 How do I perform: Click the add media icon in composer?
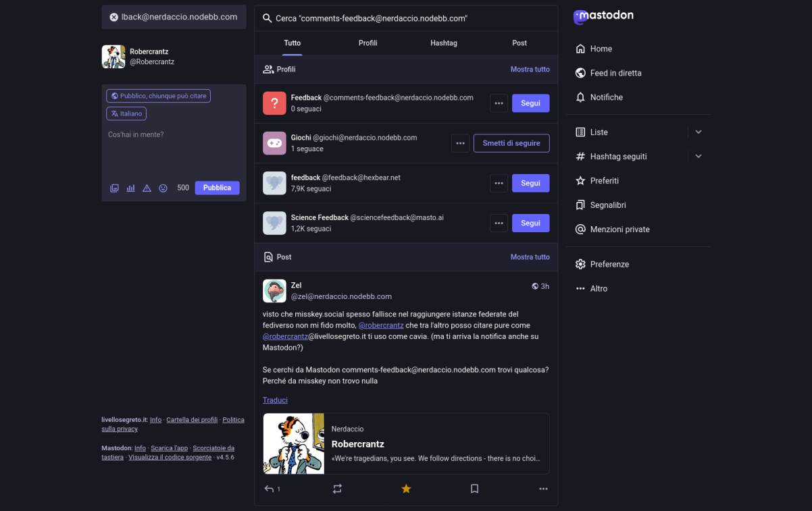point(115,188)
